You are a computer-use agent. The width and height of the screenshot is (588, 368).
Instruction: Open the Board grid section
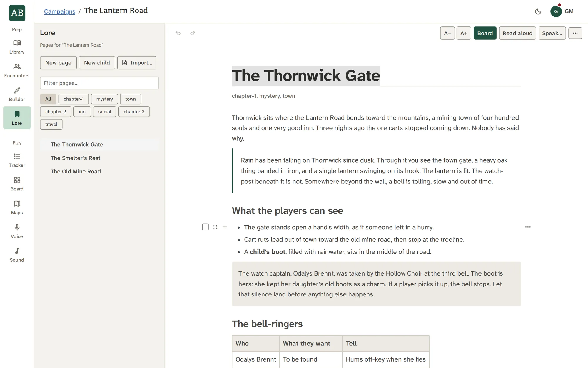point(17,184)
